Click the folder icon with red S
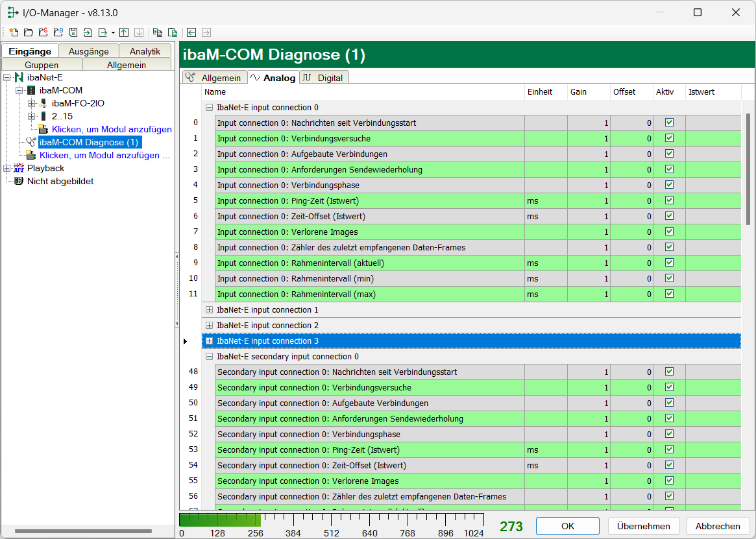 43,32
